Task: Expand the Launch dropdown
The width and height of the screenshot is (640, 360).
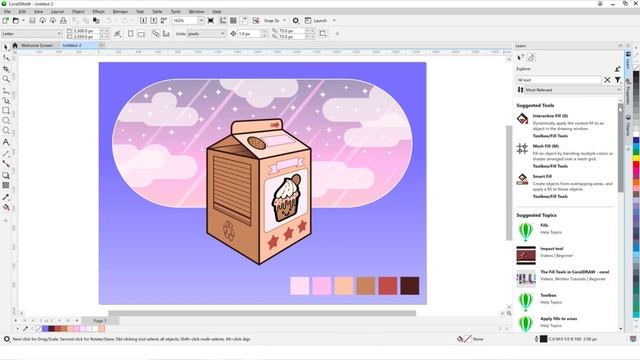Action: 334,20
